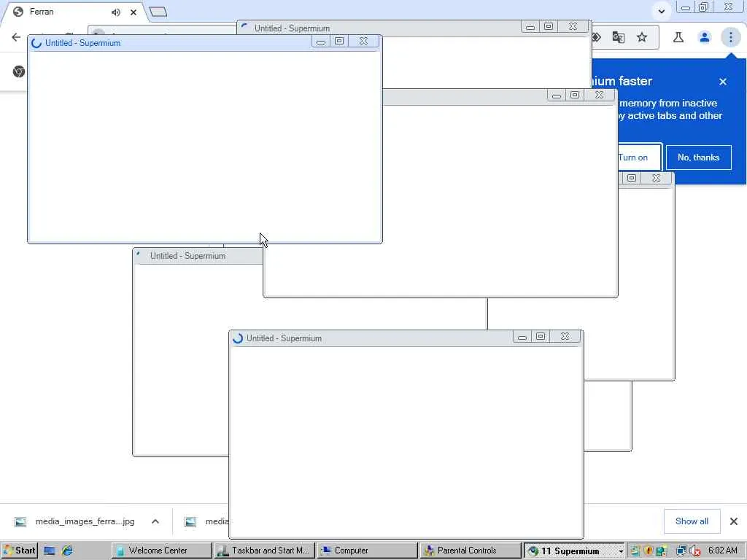747x560 pixels.
Task: Switch to Computer taskbar button
Action: [368, 551]
